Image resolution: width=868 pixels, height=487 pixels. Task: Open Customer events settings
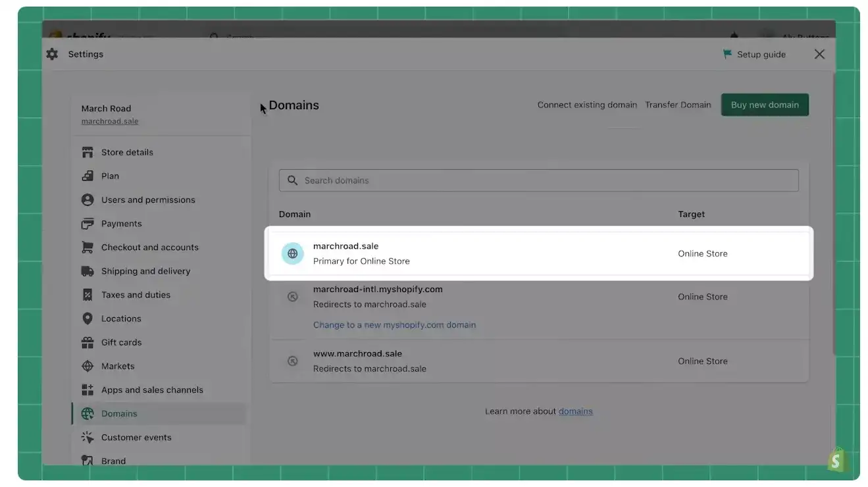136,437
